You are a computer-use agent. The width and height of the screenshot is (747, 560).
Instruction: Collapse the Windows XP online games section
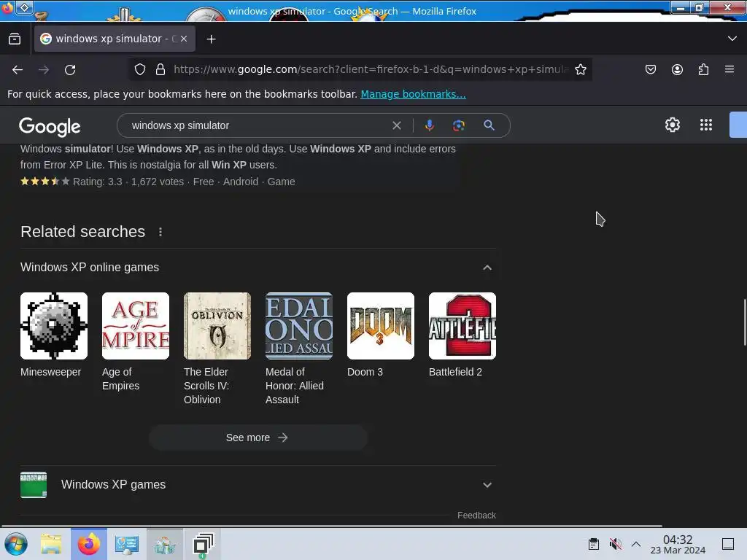[x=487, y=268]
